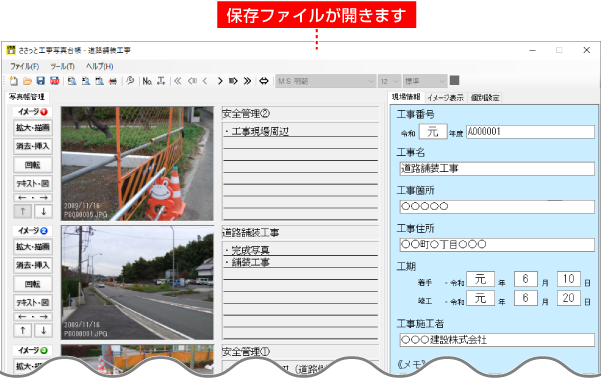Pick the gray color swatch in toolbar
The image size is (601, 381).
(x=455, y=80)
